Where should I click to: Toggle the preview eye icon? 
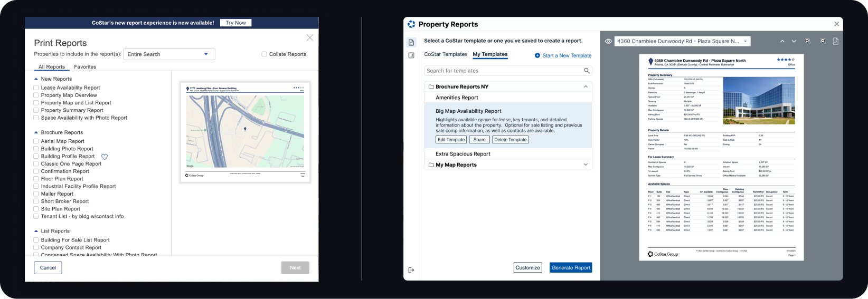(608, 41)
